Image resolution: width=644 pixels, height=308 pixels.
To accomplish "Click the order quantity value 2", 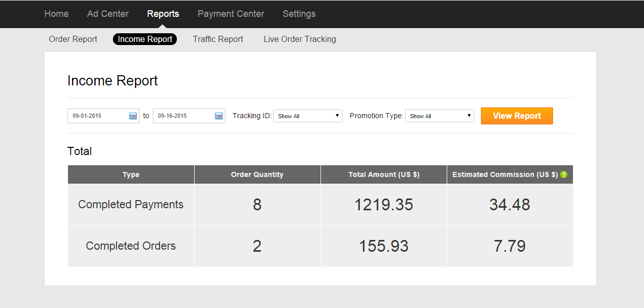I will point(257,246).
